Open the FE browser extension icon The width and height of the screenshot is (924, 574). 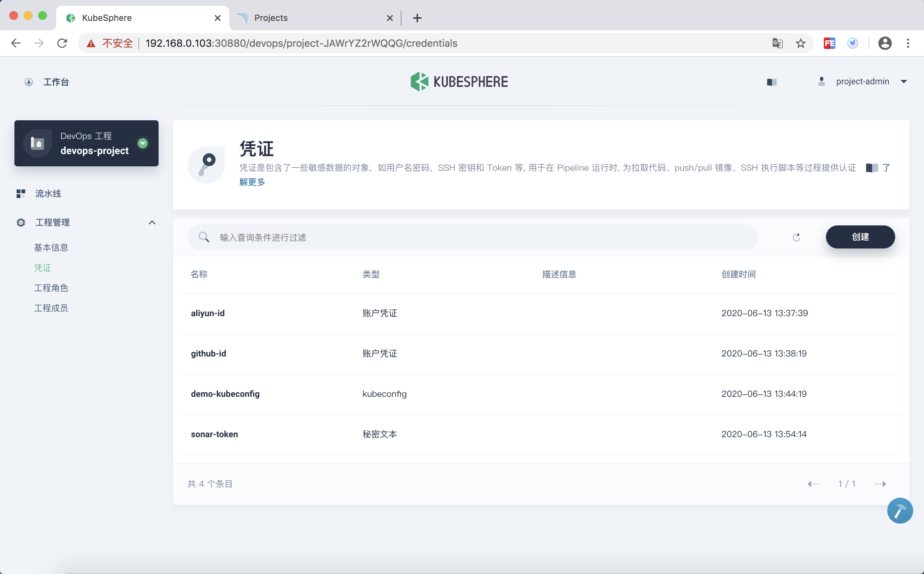(x=829, y=43)
